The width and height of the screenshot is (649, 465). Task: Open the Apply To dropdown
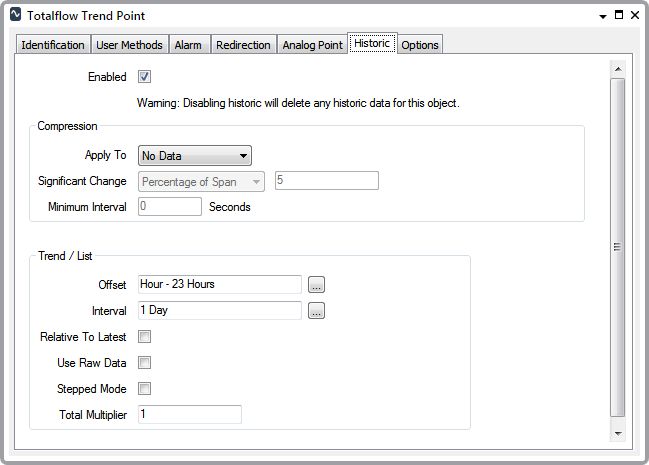(x=194, y=155)
